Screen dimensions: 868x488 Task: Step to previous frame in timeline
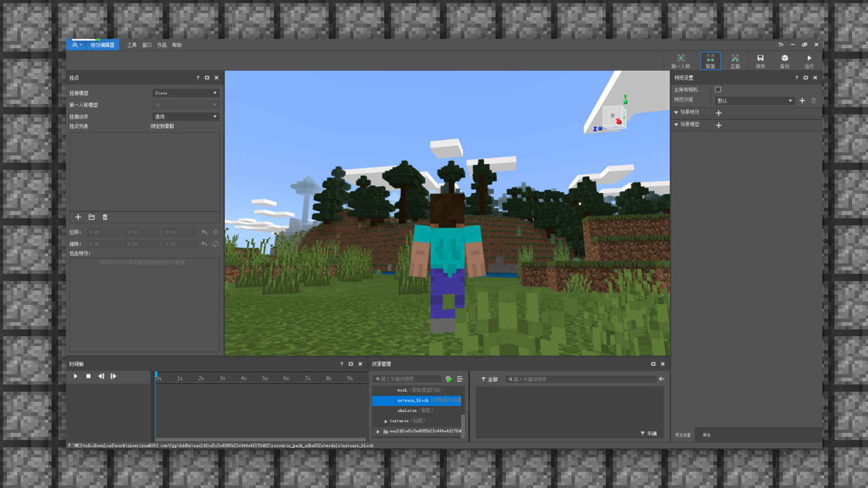point(101,376)
